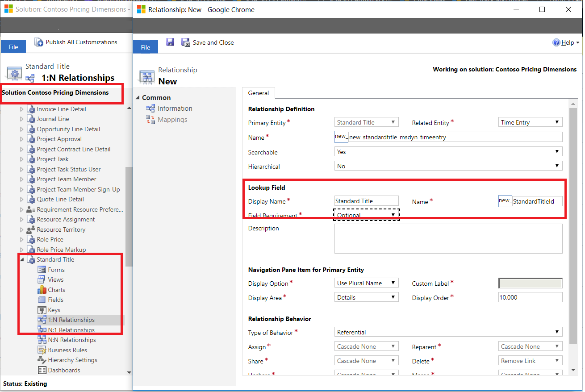
Task: Select the Mappings icon under Common
Action: (x=151, y=119)
